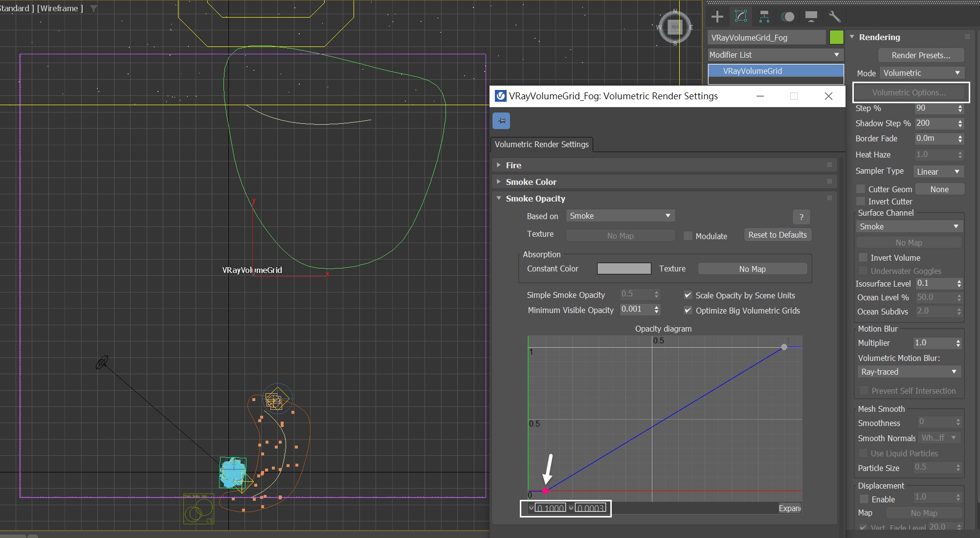Open the Smooth Normals dropdown
This screenshot has width=980, height=538.
[938, 438]
